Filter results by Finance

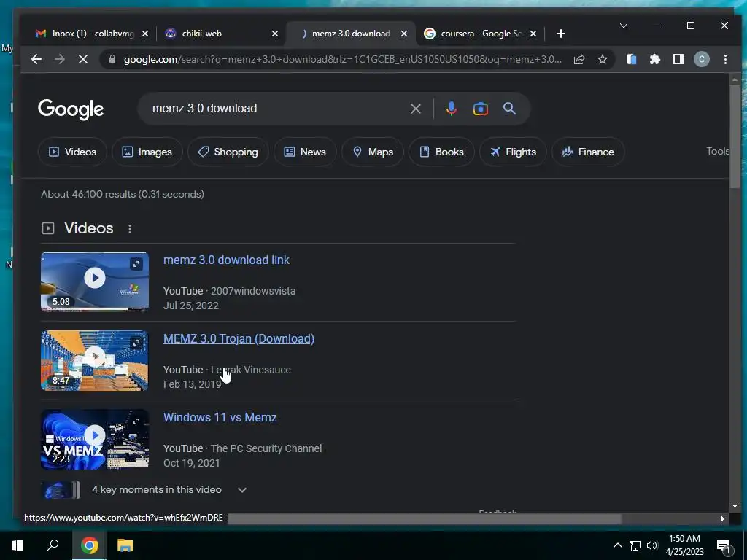pyautogui.click(x=588, y=152)
